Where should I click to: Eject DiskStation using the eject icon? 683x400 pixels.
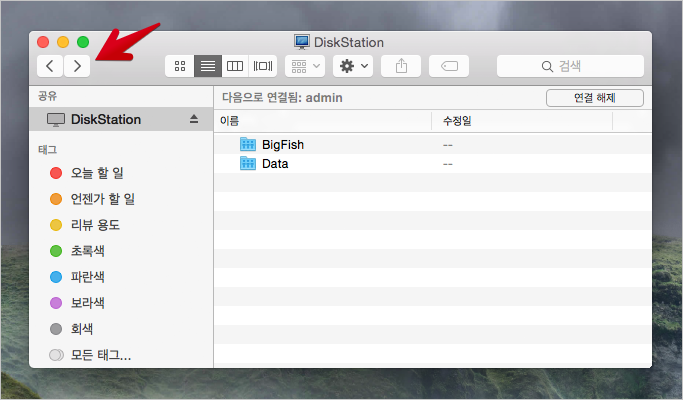(x=194, y=119)
